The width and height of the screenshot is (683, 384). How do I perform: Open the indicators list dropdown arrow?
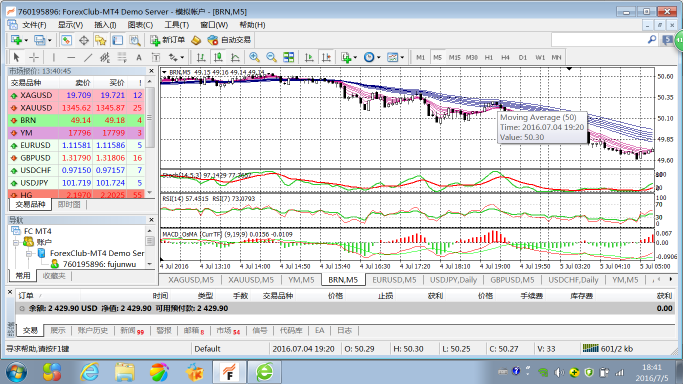pos(356,57)
